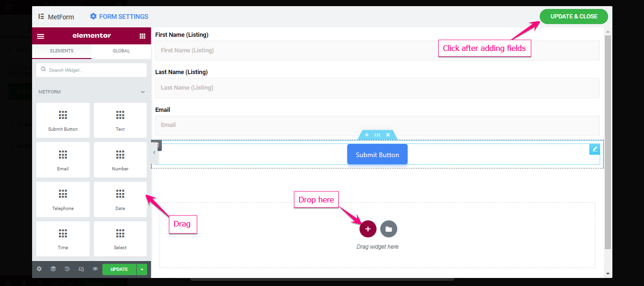This screenshot has width=644, height=286.
Task: Click the 'Drag widget here' text
Action: click(377, 247)
